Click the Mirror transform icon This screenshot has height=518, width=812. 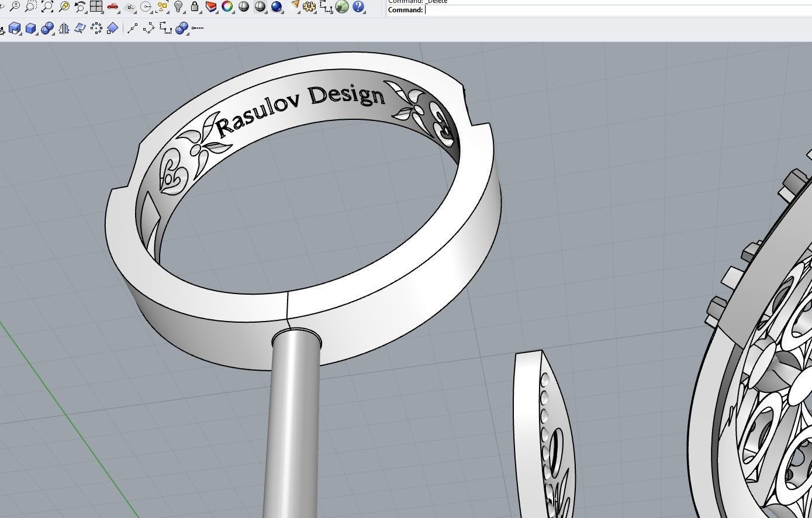point(64,28)
